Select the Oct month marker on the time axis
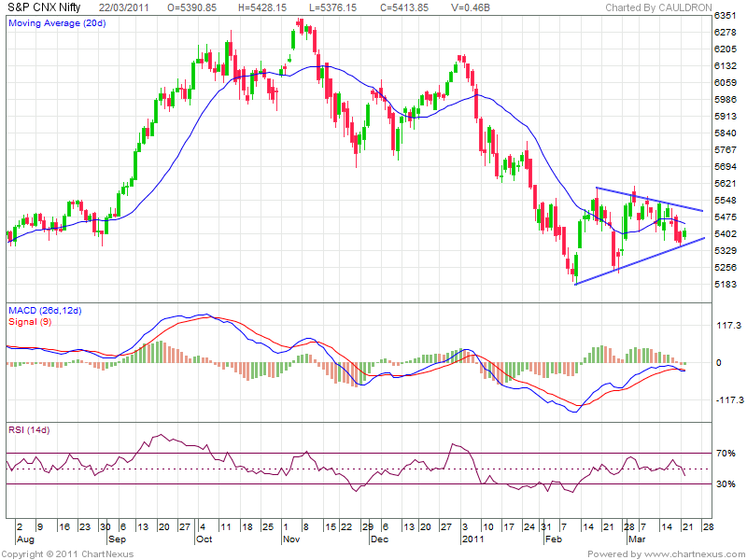This screenshot has height=560, width=747. [x=204, y=539]
